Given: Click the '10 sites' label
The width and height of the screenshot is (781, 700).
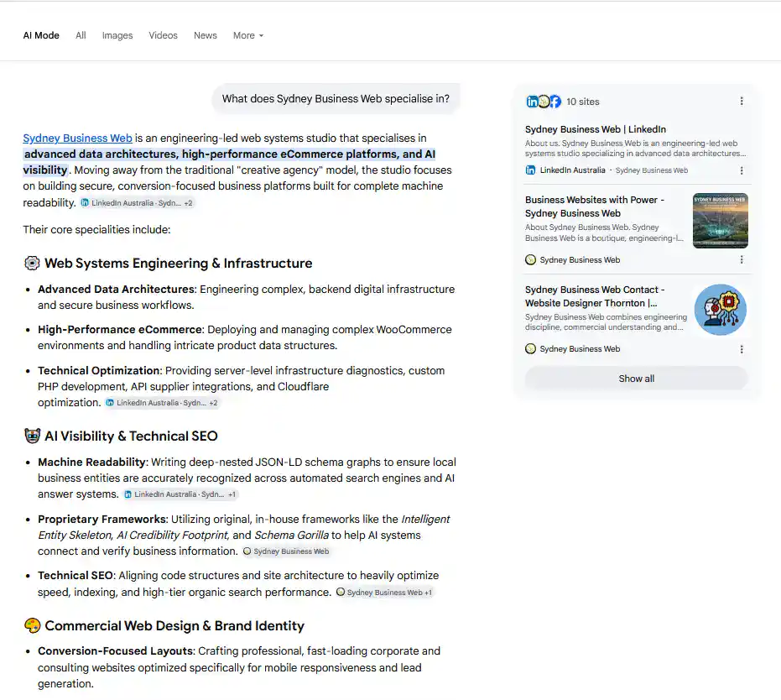Looking at the screenshot, I should (x=583, y=102).
